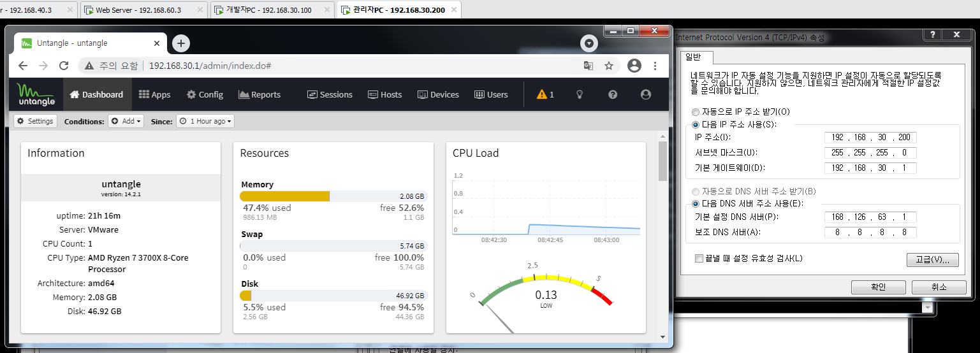Click the dashboard vertical scrollbar
The image size is (980, 353).
pos(662,161)
